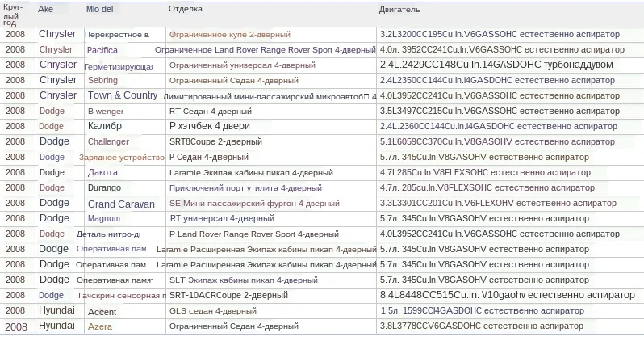Screen dimensions: 644x337
Task: Select the 'Перекрестное в.' model cell
Action: coord(117,35)
